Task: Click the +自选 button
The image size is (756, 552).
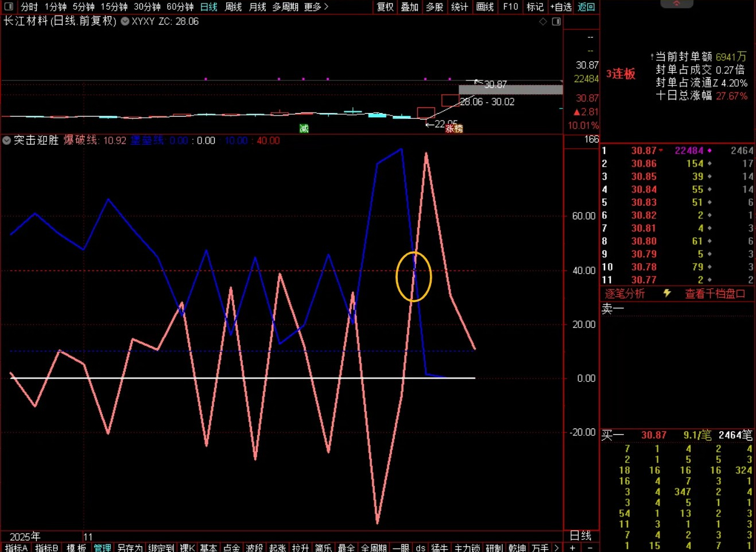Action: coord(561,7)
